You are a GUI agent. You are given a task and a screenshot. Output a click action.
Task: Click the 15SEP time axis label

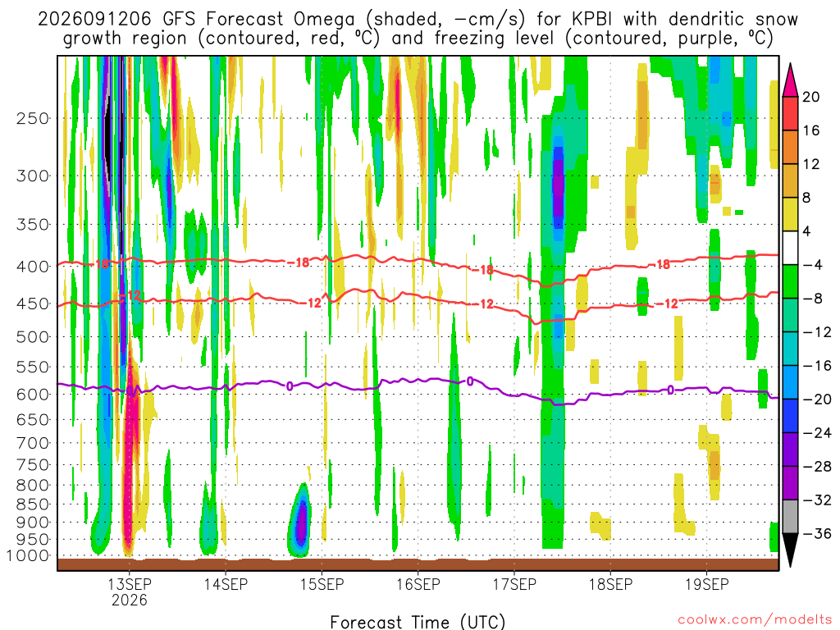click(322, 584)
